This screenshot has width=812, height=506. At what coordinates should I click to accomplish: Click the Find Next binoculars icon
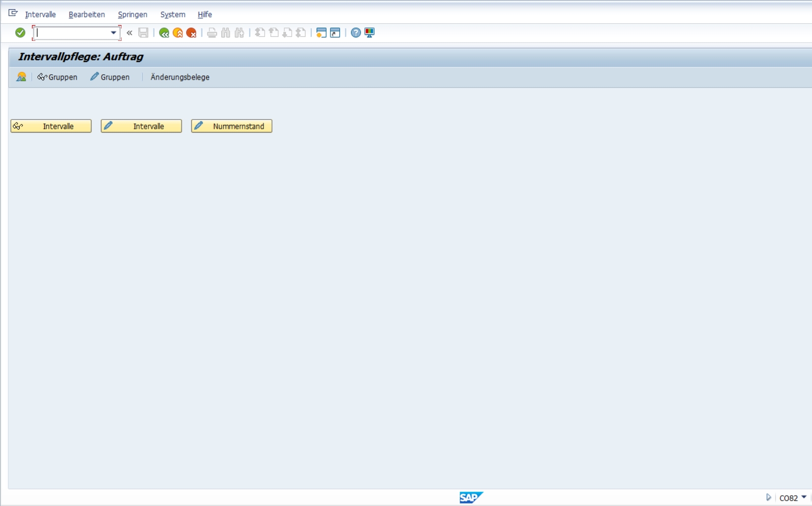coord(240,33)
